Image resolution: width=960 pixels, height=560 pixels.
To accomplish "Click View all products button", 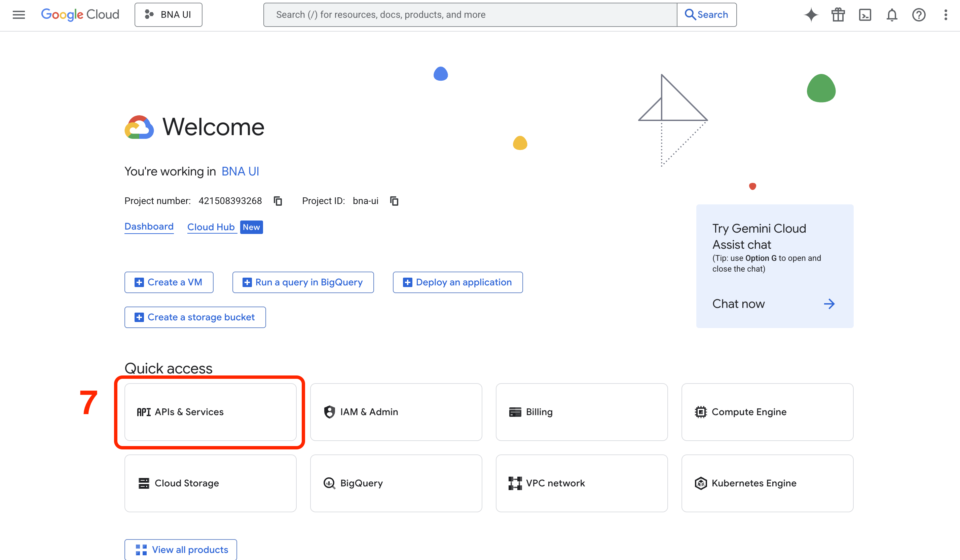I will coord(181,550).
